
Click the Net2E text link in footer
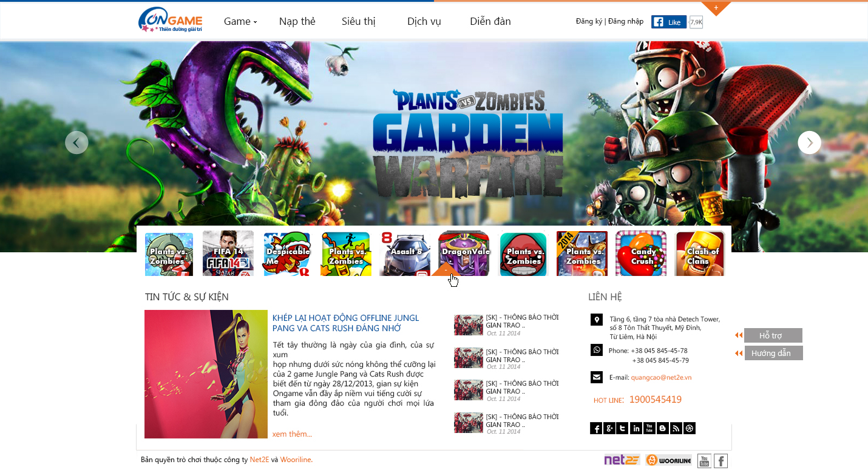tap(259, 460)
